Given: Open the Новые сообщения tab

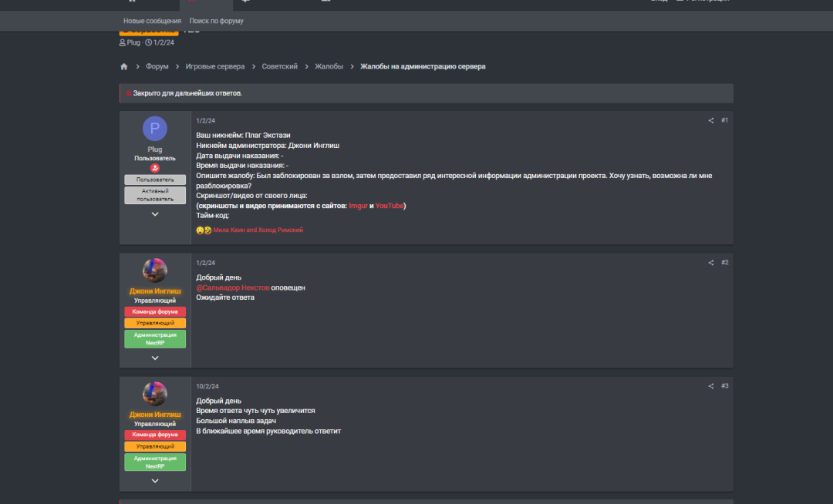Looking at the screenshot, I should click(153, 22).
